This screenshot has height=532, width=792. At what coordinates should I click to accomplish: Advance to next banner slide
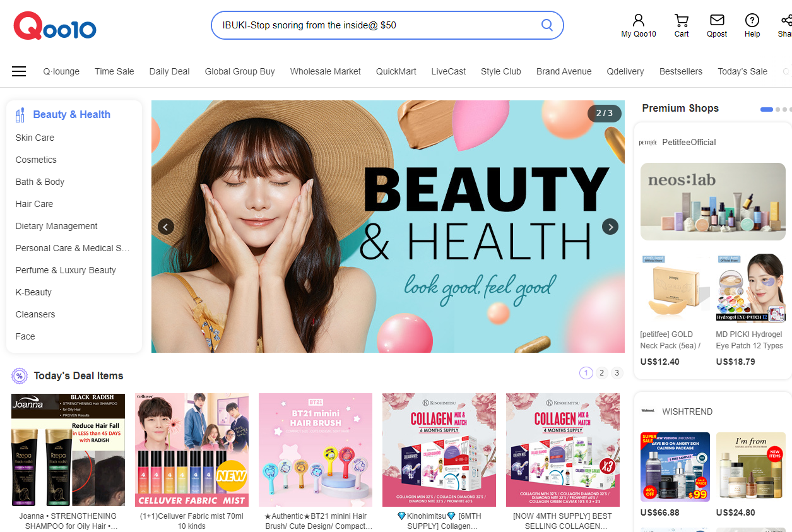coord(610,227)
